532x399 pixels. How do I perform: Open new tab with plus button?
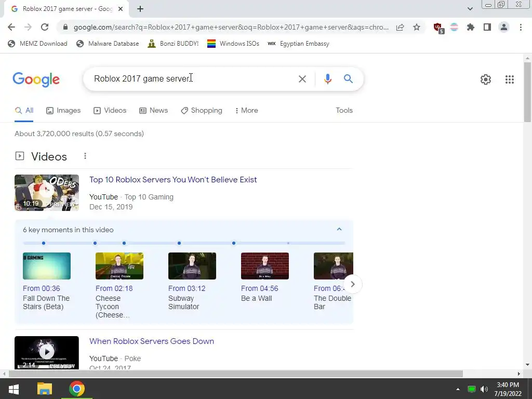pos(140,9)
